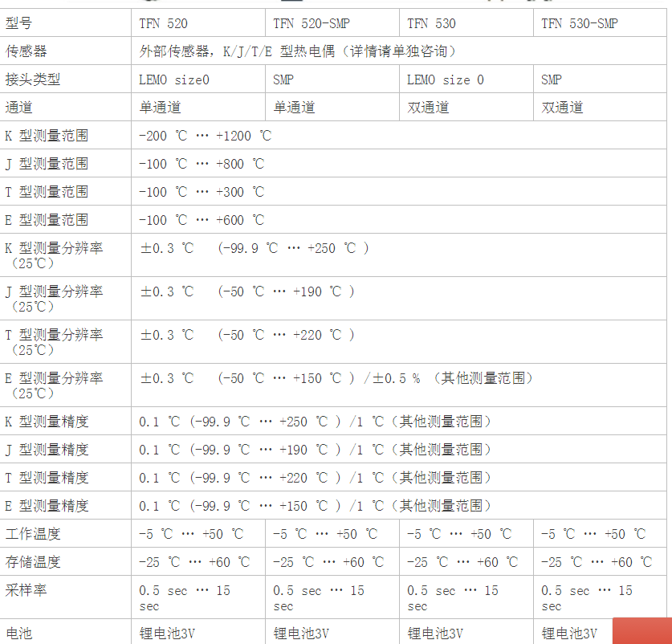Click the '通道' row label
Screen dimensions: 672x644
[18, 107]
